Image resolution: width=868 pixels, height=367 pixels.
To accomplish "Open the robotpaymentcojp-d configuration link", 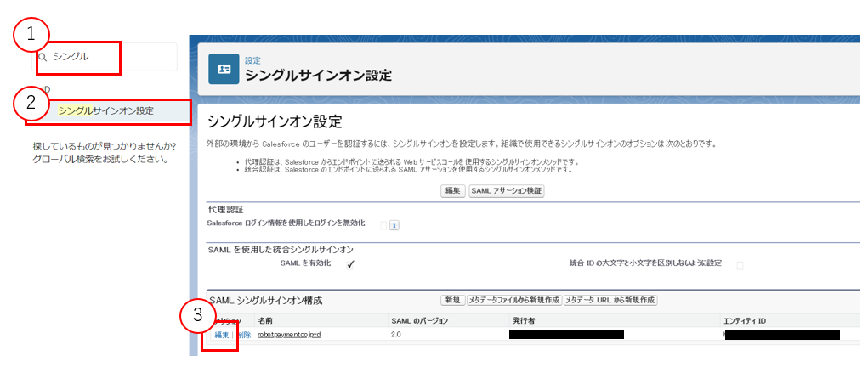I will (288, 335).
